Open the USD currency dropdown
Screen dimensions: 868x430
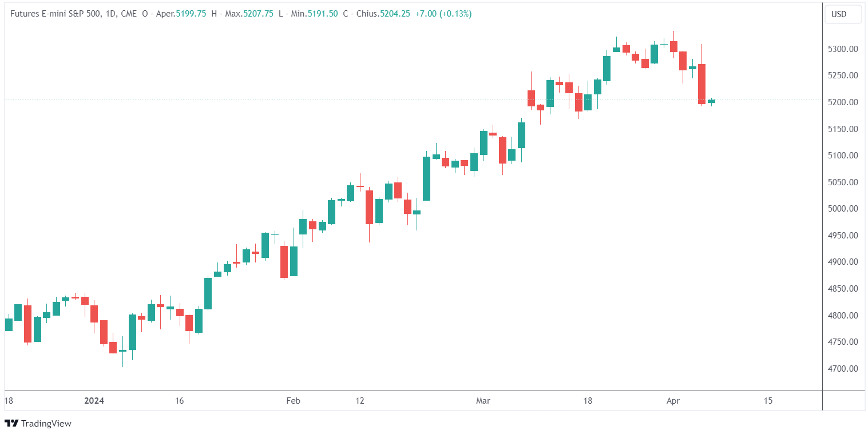click(x=843, y=14)
